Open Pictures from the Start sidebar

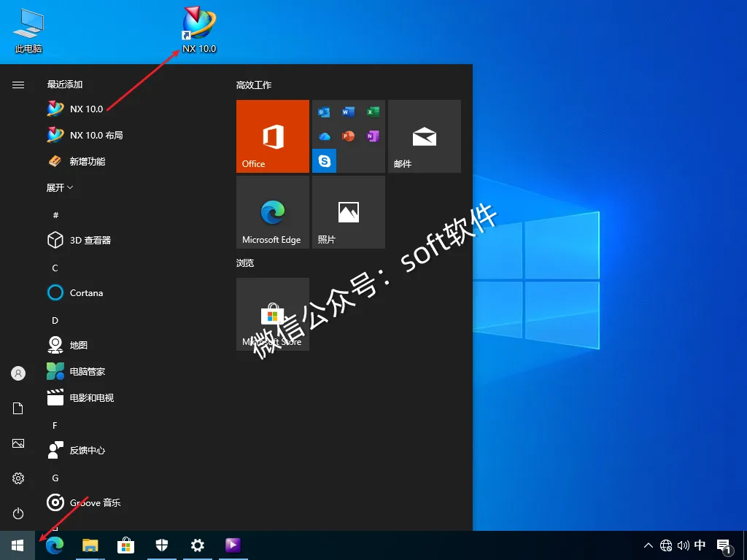pyautogui.click(x=18, y=443)
